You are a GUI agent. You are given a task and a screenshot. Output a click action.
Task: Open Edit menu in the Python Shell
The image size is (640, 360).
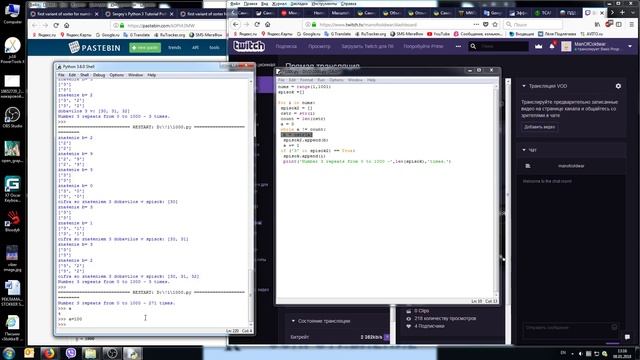coord(72,75)
